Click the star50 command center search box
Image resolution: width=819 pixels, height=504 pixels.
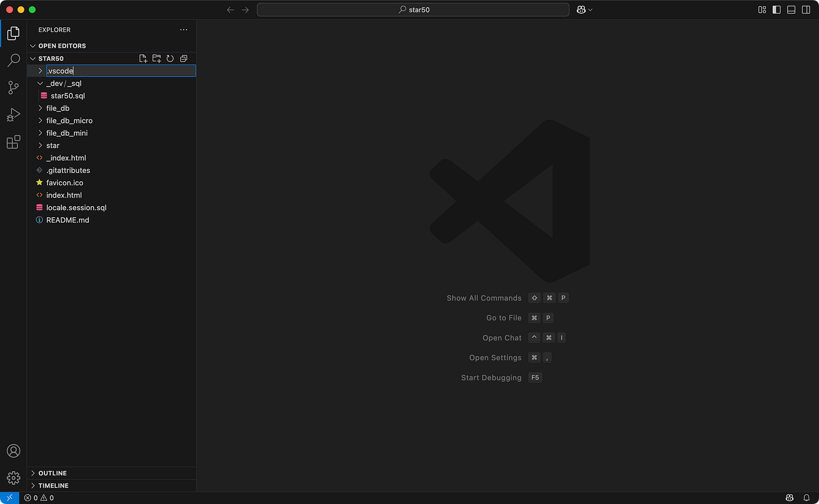point(413,10)
